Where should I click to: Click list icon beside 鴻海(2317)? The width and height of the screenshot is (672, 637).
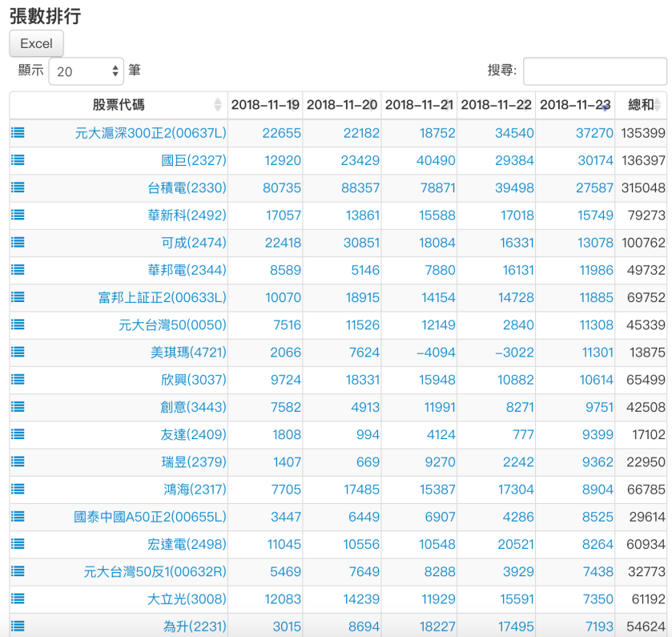tap(18, 489)
